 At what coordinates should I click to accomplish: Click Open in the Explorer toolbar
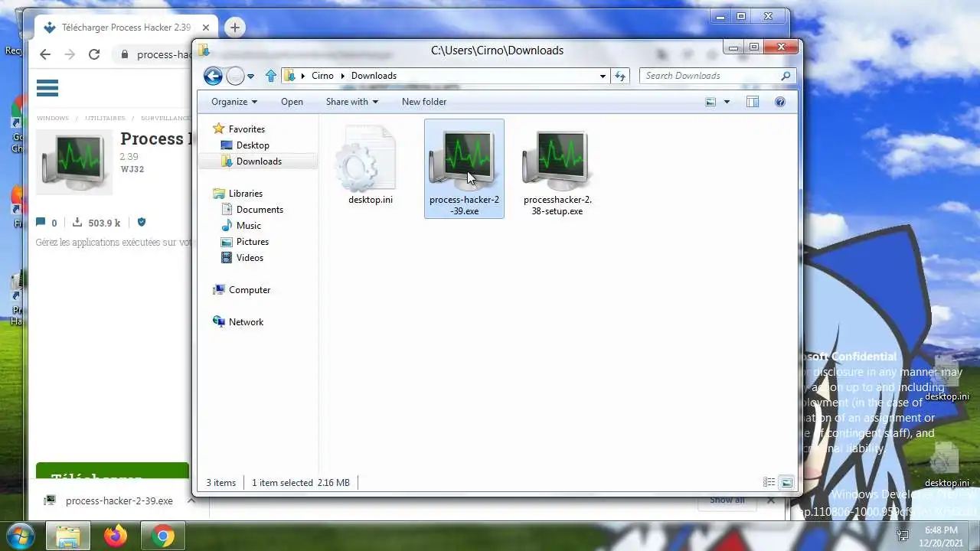(292, 102)
